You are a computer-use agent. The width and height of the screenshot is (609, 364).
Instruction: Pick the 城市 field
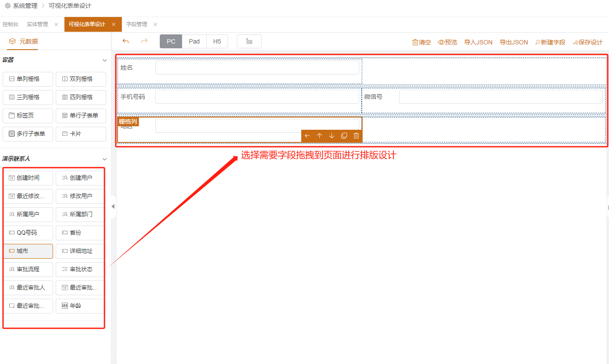click(x=28, y=251)
